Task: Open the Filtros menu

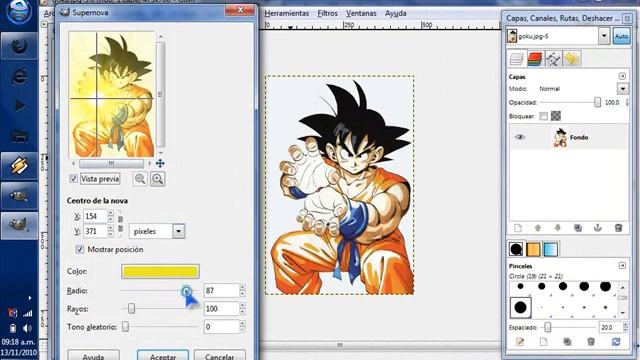Action: pos(327,13)
